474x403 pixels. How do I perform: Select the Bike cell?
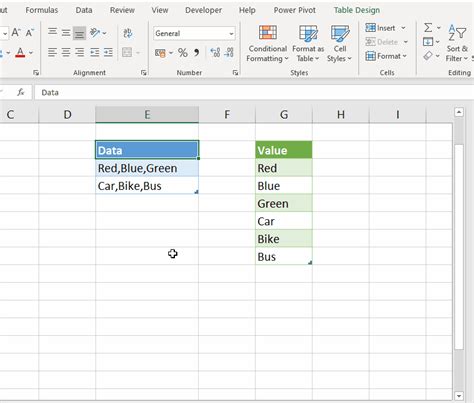[284, 239]
